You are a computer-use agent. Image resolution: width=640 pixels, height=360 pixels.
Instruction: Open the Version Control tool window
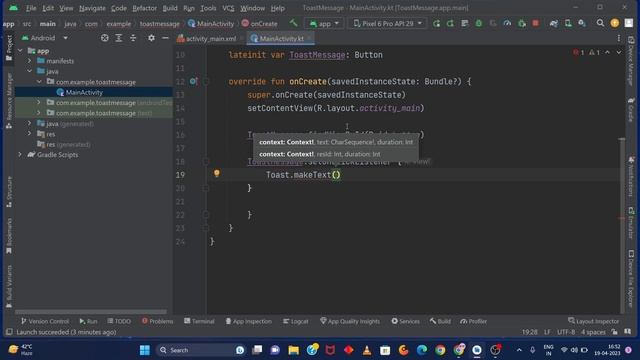(x=45, y=321)
